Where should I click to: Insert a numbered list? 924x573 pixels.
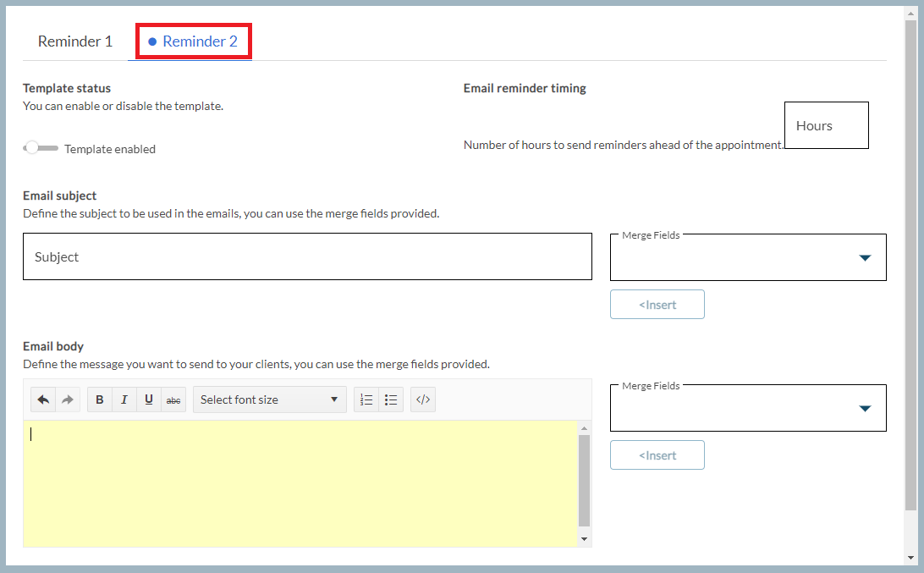[x=366, y=399]
